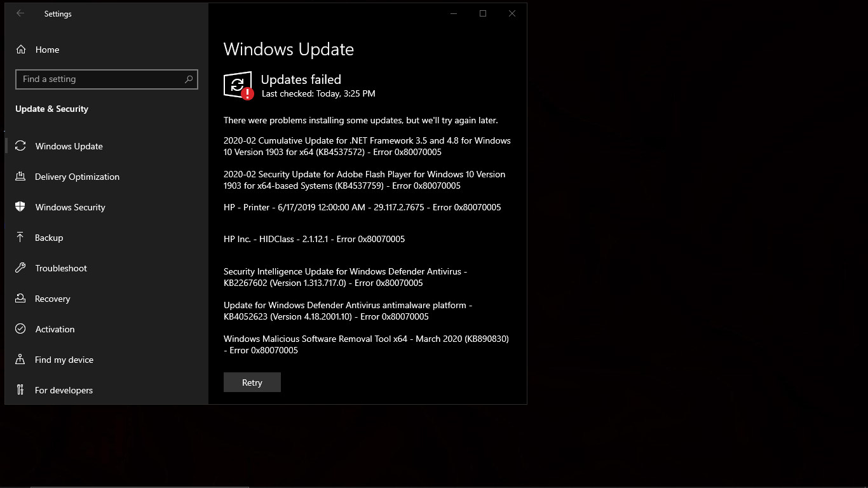Minimize the Settings window
This screenshot has width=868, height=488.
tap(454, 13)
